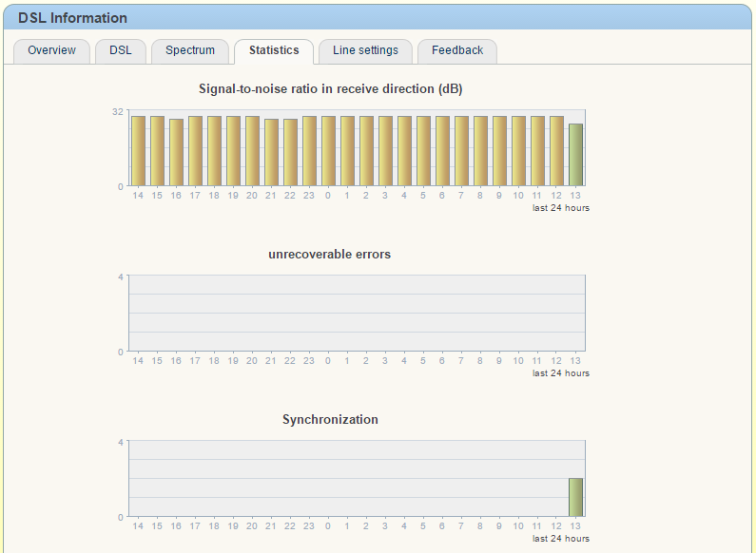Screen dimensions: 756x553
Task: Switch to the DSL tab
Action: coord(120,51)
